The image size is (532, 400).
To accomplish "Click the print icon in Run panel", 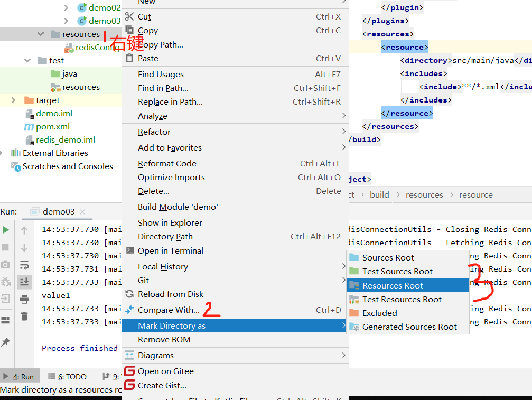I will 24,299.
